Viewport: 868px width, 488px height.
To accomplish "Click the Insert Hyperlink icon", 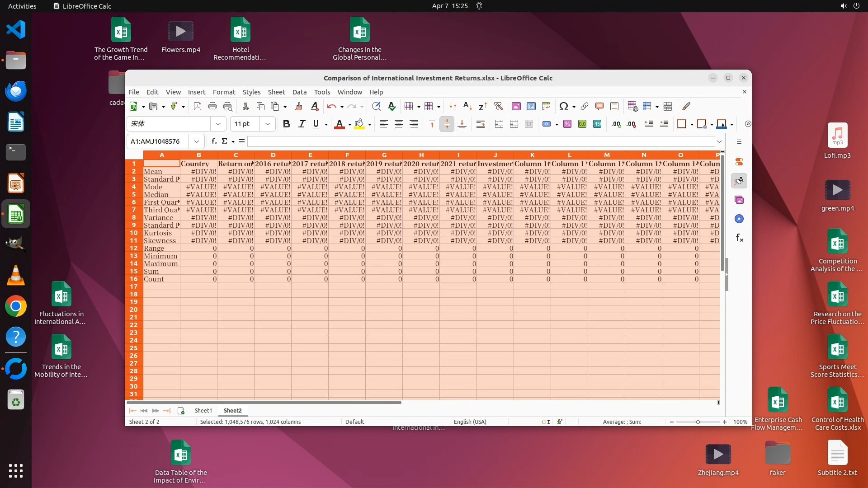I will [x=585, y=107].
